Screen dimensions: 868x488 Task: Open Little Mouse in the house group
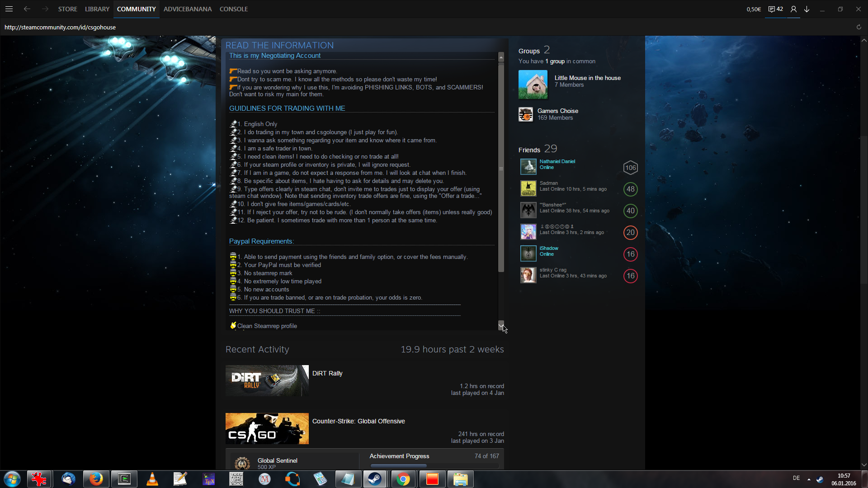[587, 78]
